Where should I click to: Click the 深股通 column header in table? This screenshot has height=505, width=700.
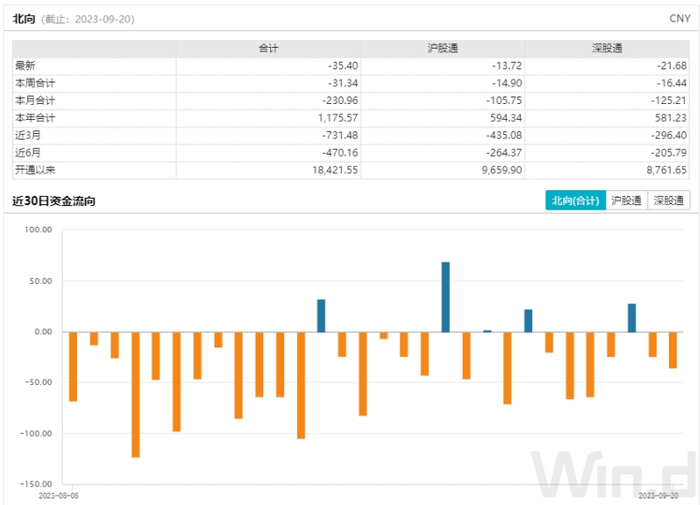click(607, 48)
